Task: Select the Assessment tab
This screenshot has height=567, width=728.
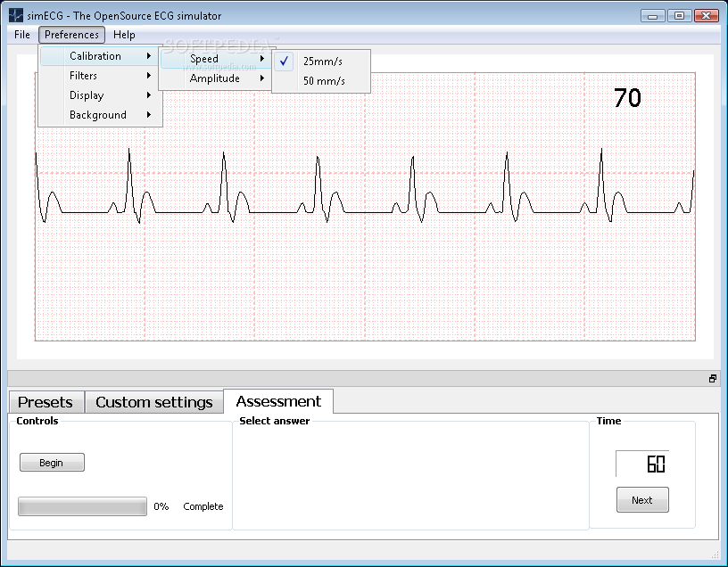Action: 278,401
